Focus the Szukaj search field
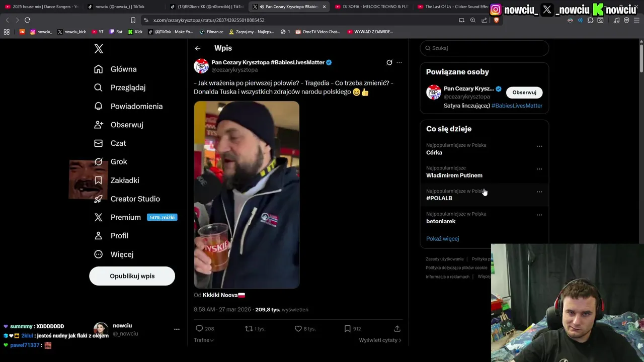The image size is (644, 362). [x=484, y=48]
